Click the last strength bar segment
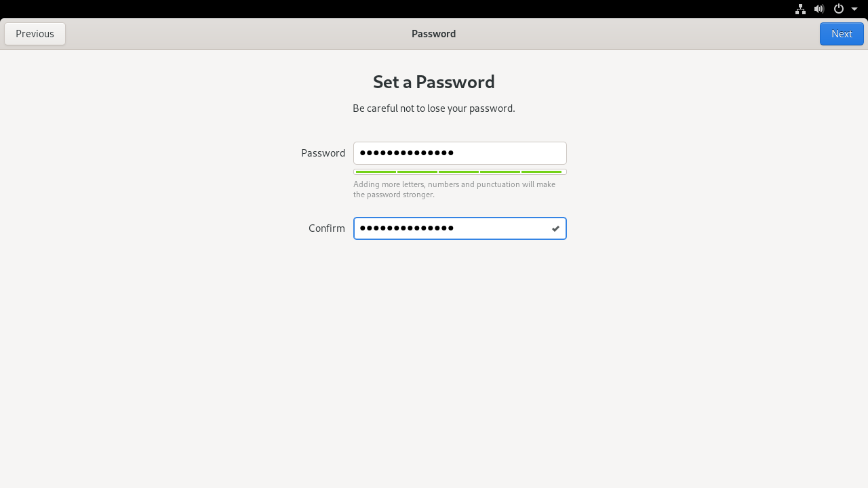This screenshot has height=488, width=868. (x=541, y=172)
